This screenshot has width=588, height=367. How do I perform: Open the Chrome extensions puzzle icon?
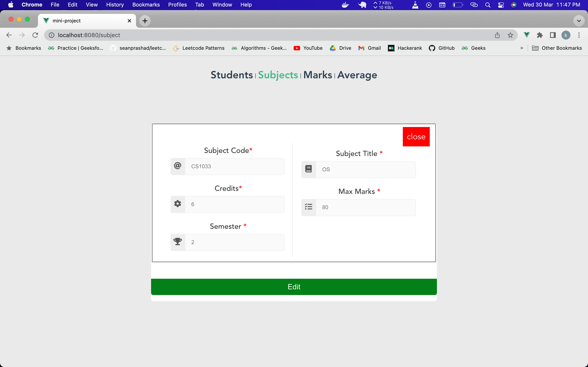[x=540, y=35]
